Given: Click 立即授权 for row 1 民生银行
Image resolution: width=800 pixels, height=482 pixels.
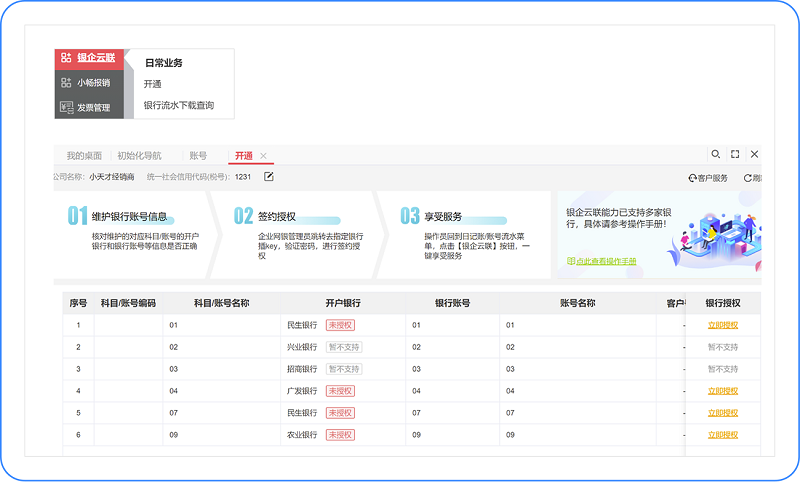Looking at the screenshot, I should coord(722,325).
